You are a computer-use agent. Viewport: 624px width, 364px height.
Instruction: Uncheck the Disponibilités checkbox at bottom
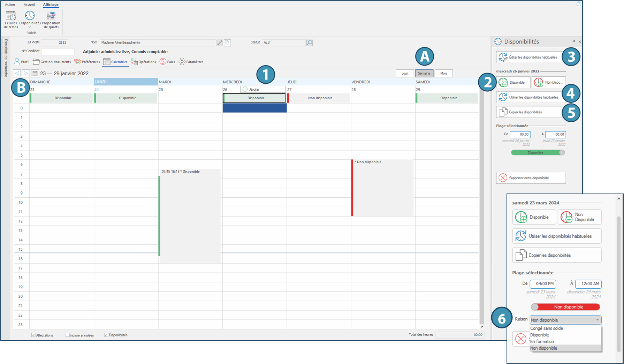106,335
